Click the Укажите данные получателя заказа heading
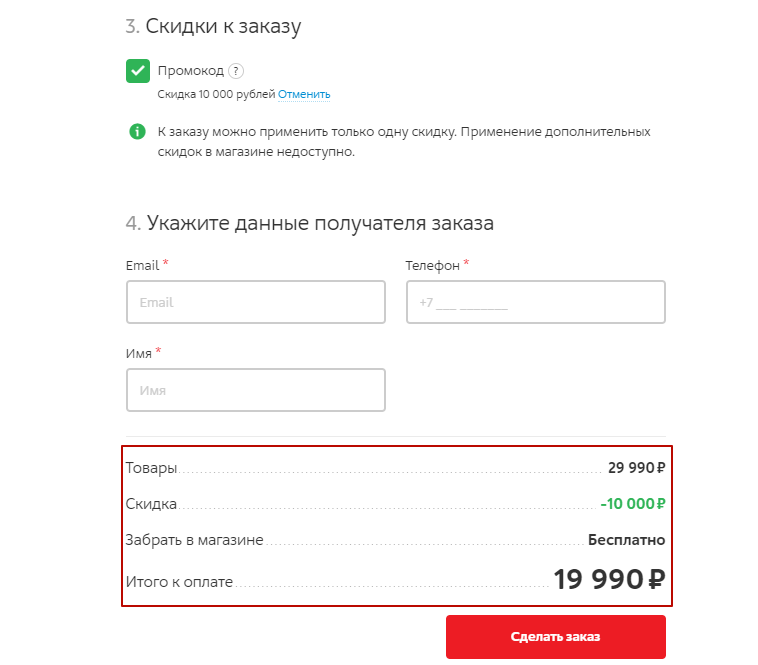 (x=319, y=222)
